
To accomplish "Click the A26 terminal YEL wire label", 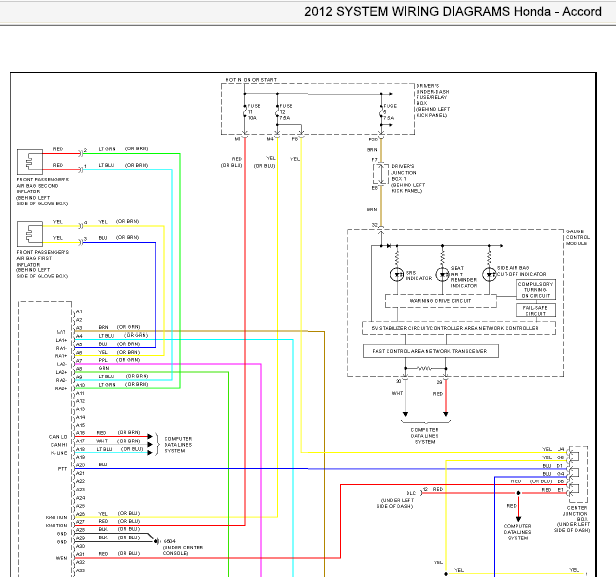I will tap(103, 514).
